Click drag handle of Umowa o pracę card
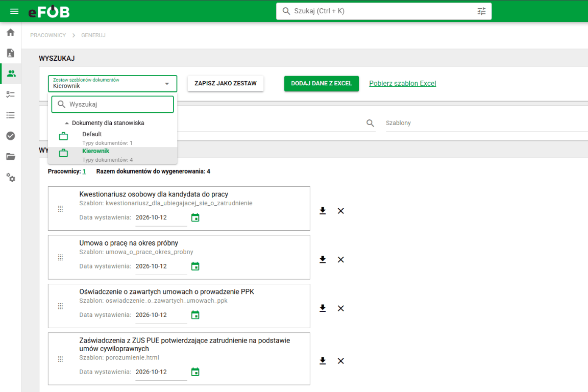 60,258
